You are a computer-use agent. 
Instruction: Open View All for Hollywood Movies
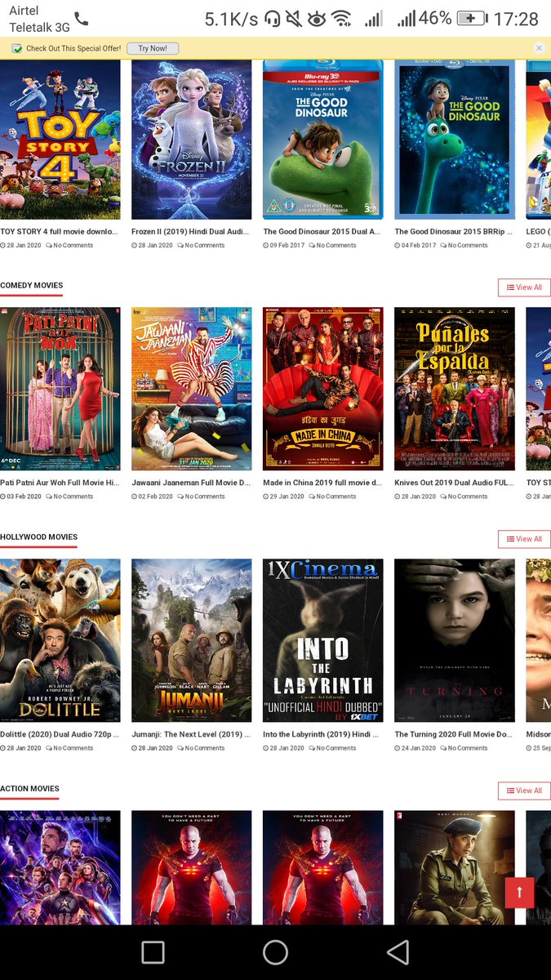(x=524, y=539)
